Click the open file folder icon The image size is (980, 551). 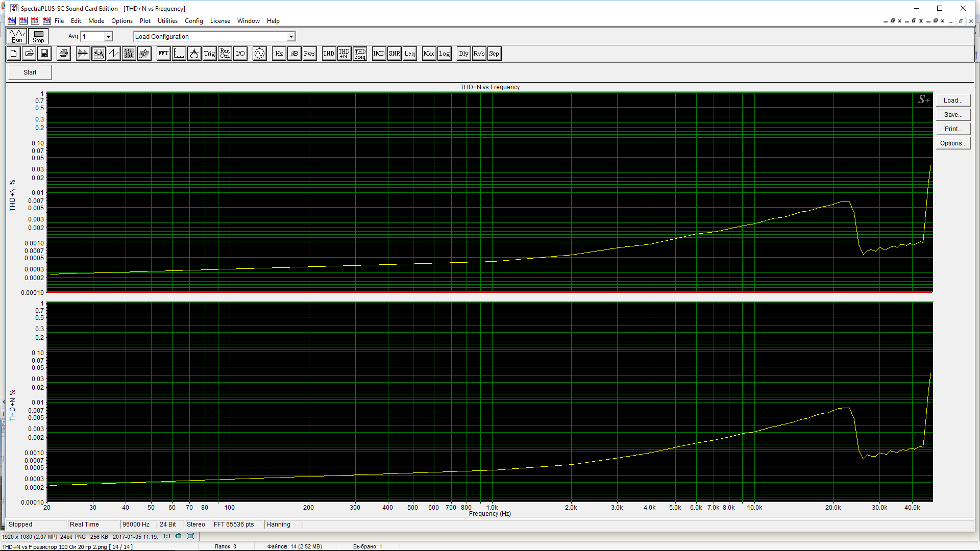[x=29, y=54]
